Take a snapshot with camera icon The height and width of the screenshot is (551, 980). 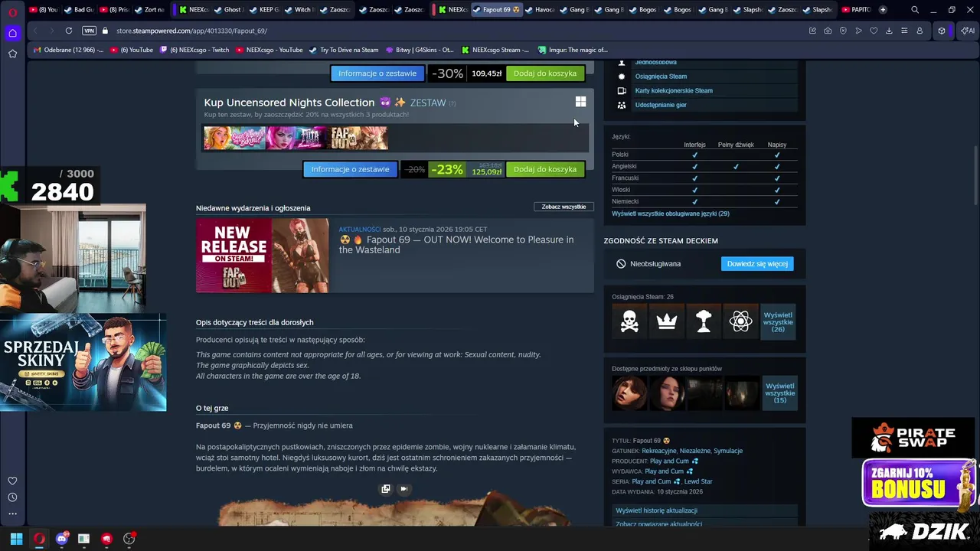[x=828, y=31]
